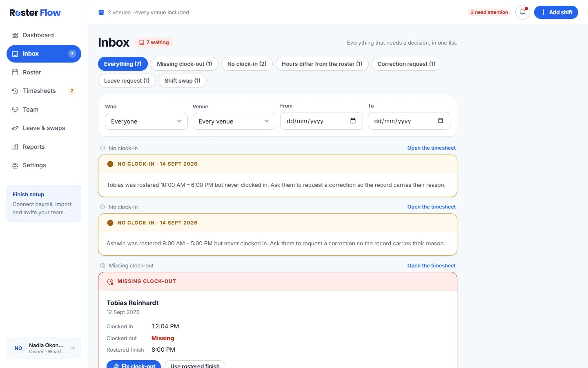This screenshot has height=368, width=588.
Task: Open Dashboard from the sidebar
Action: pyautogui.click(x=44, y=35)
